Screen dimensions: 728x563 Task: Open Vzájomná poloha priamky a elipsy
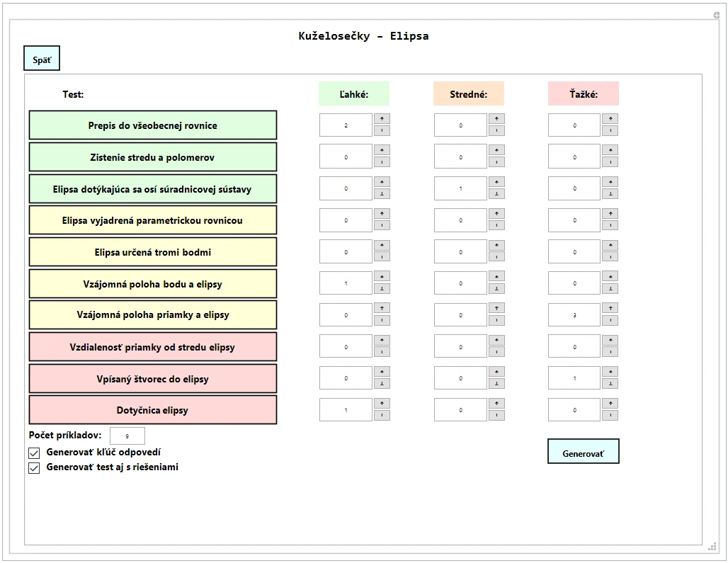pos(153,314)
